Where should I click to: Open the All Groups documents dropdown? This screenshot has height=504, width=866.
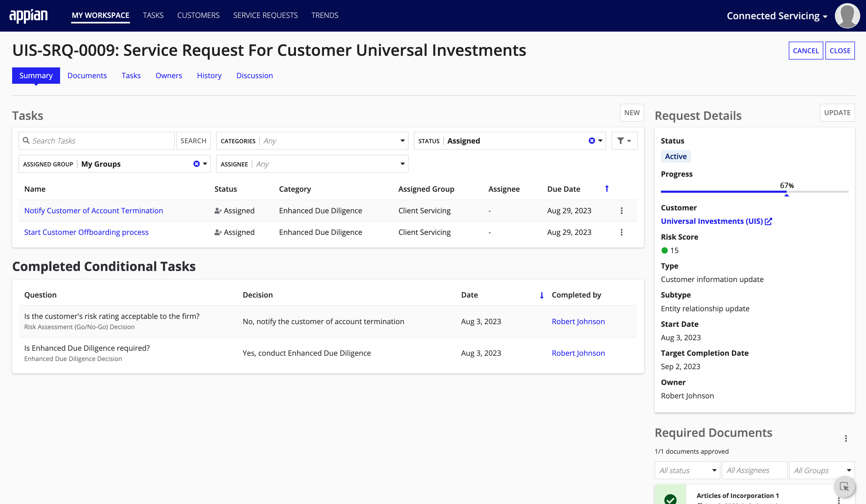pos(822,470)
